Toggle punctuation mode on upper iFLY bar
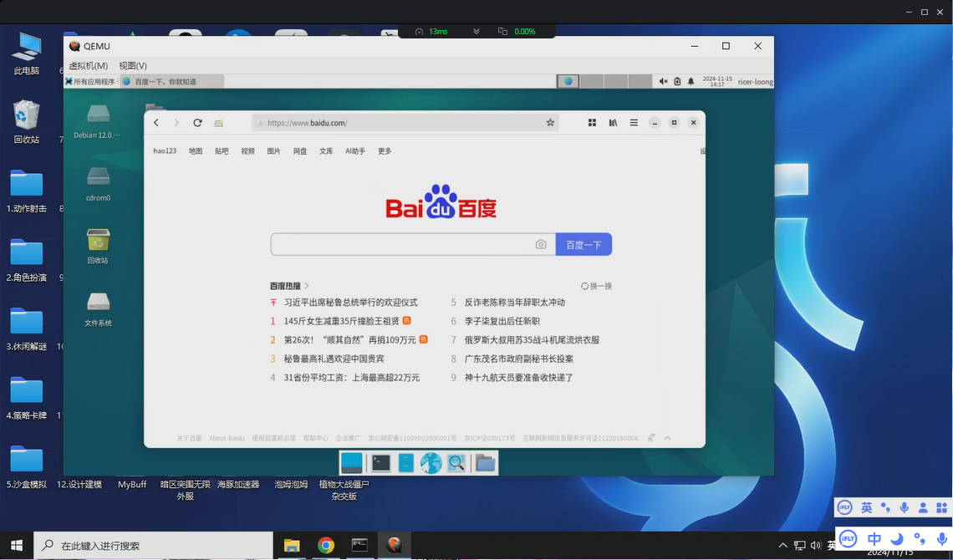The image size is (953, 560). coord(885,508)
